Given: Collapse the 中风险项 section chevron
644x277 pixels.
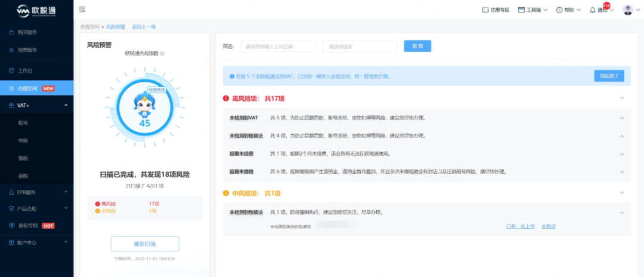Looking at the screenshot, I should click(x=622, y=193).
